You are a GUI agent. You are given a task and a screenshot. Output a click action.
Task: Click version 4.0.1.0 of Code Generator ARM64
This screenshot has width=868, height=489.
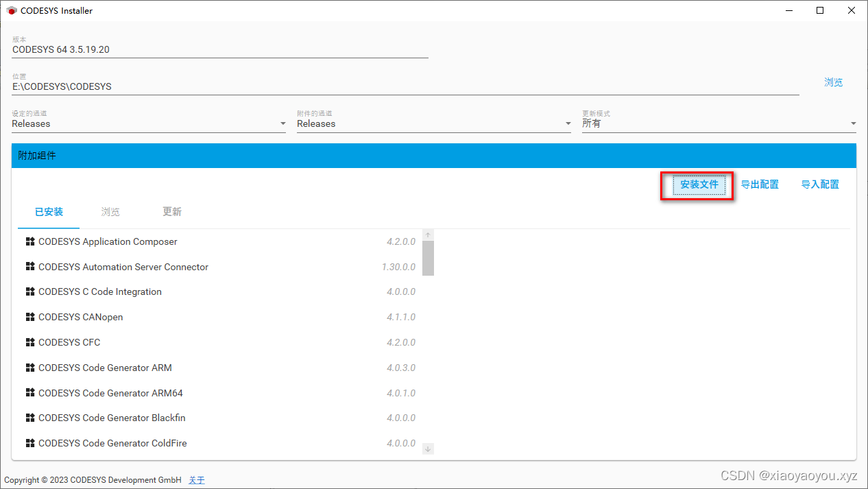(x=401, y=393)
